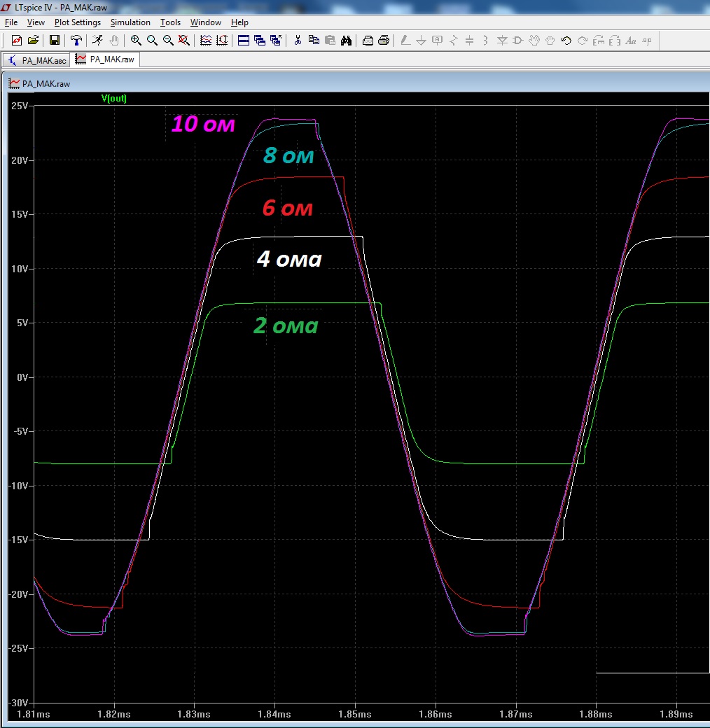The image size is (710, 728).
Task: Click the 1.85ms time axis label
Action: (x=355, y=715)
